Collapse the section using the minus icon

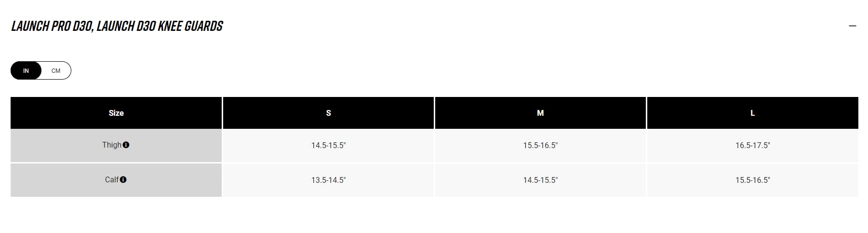(852, 26)
